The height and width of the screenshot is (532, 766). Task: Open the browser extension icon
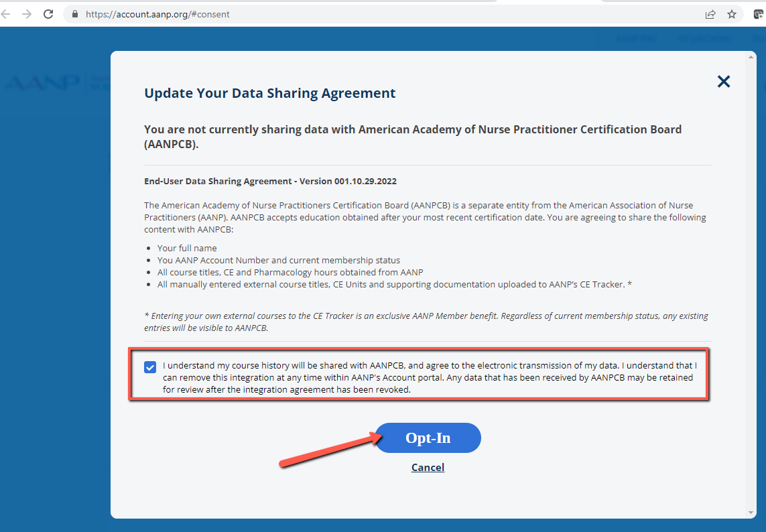click(758, 14)
